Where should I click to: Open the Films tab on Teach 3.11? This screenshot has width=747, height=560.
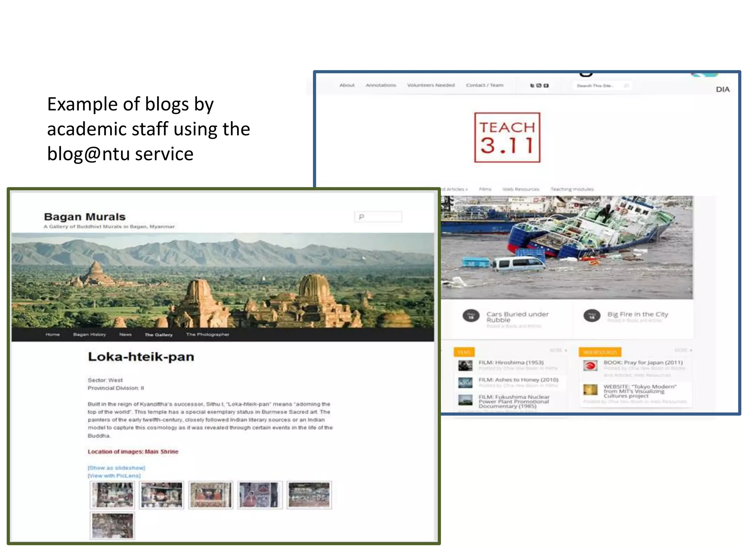click(x=485, y=189)
